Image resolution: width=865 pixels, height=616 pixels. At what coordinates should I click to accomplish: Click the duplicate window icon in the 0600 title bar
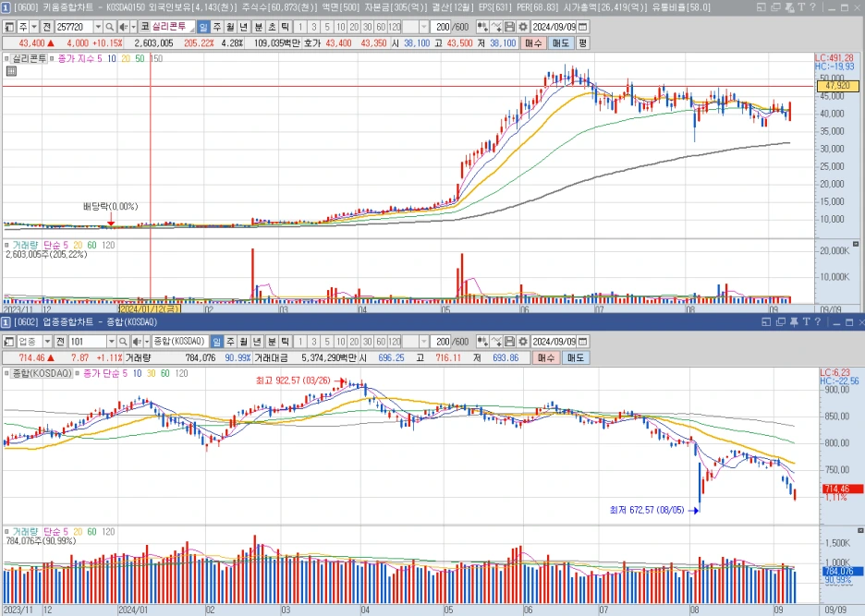pyautogui.click(x=775, y=7)
